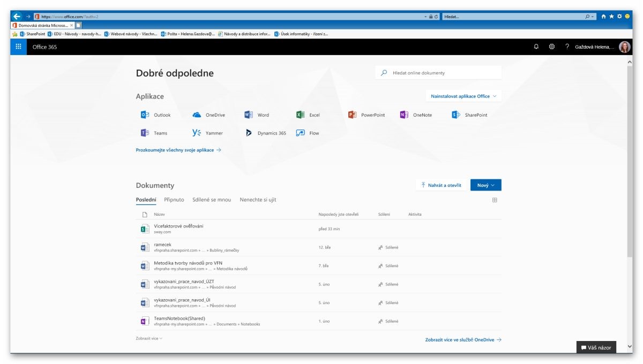Open the SharePoint app tile

[470, 115]
